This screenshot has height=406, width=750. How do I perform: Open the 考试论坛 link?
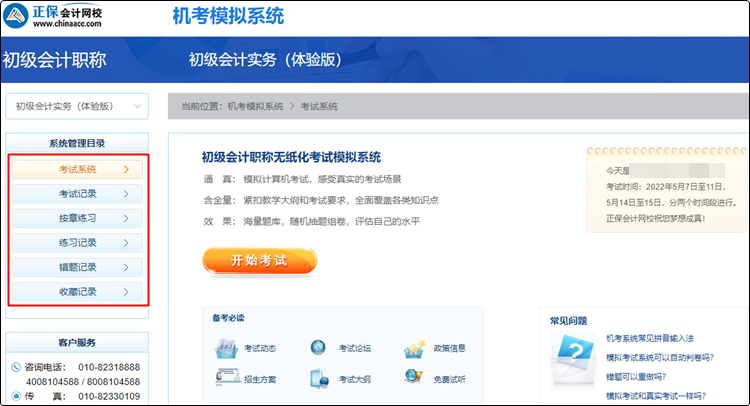[354, 348]
